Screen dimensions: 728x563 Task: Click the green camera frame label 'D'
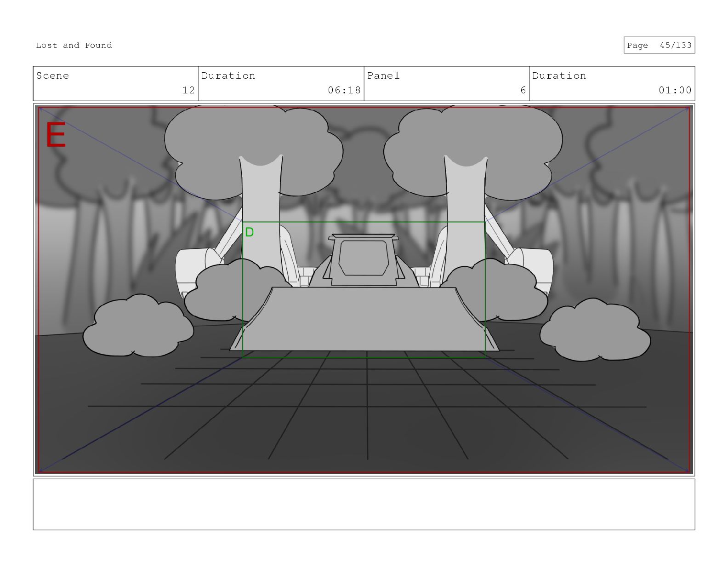pyautogui.click(x=250, y=232)
